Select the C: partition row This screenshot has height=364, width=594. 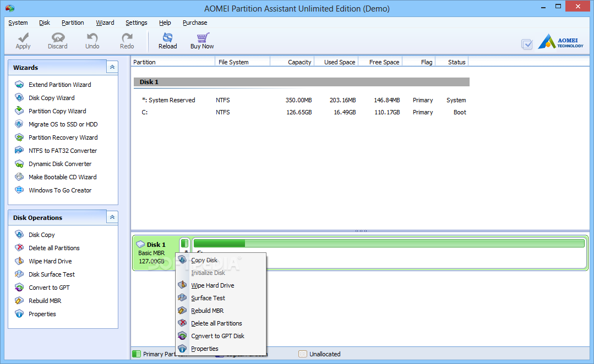coord(302,112)
